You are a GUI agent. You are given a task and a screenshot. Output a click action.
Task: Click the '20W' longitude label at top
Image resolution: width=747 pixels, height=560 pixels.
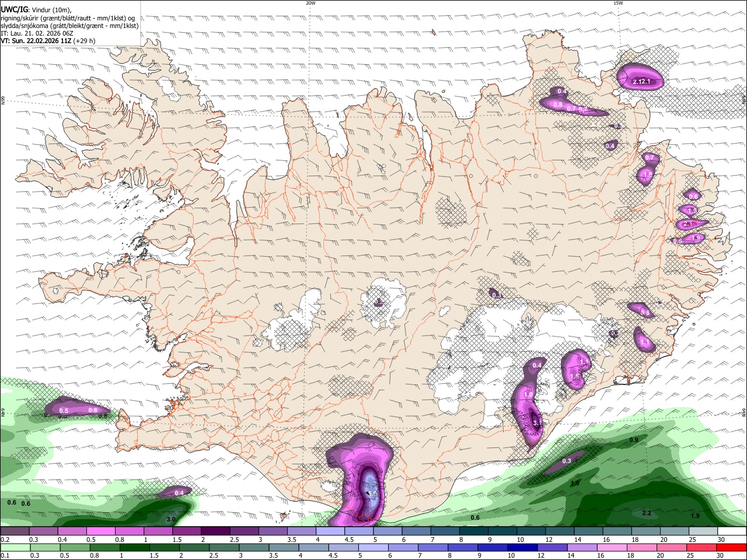pyautogui.click(x=310, y=3)
